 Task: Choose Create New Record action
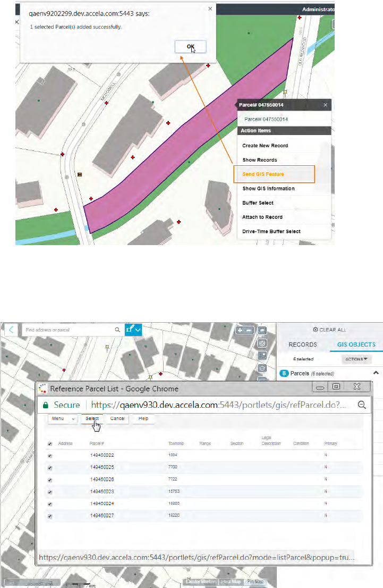point(265,146)
